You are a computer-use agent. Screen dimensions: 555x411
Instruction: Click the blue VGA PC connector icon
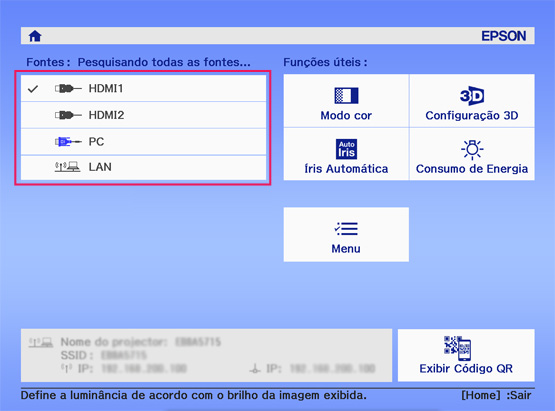[x=68, y=142]
